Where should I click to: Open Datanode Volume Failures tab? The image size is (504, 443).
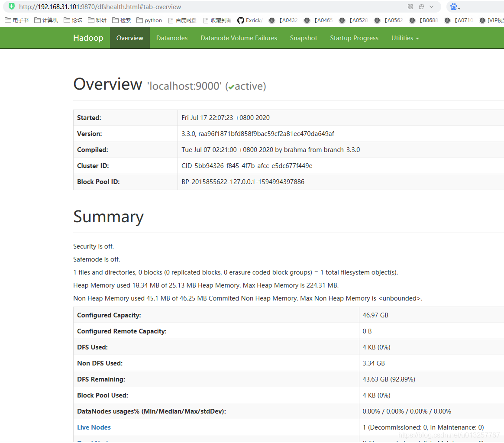[239, 38]
